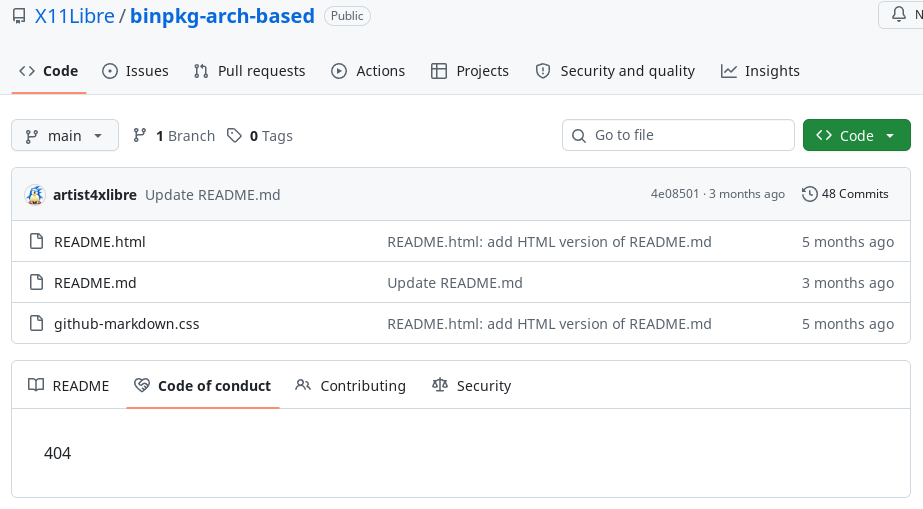This screenshot has height=509, width=923.
Task: Go to the Actions tab
Action: click(x=368, y=71)
